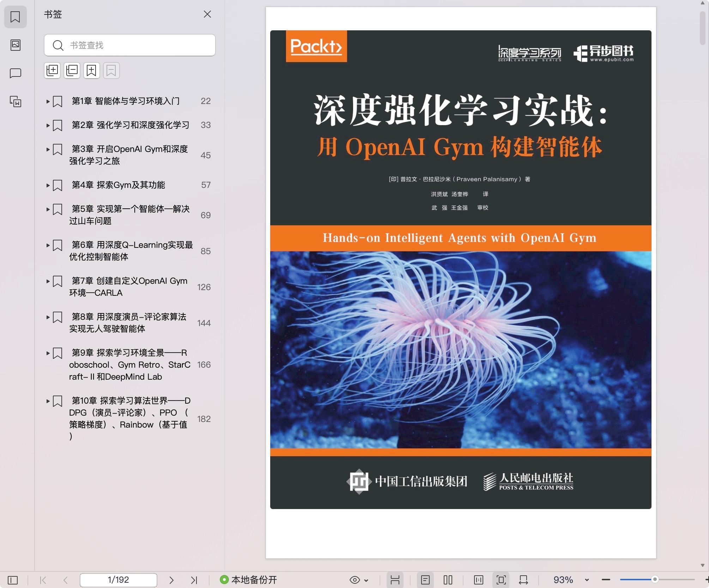
Task: Click the Packt logo on book cover
Action: point(316,46)
